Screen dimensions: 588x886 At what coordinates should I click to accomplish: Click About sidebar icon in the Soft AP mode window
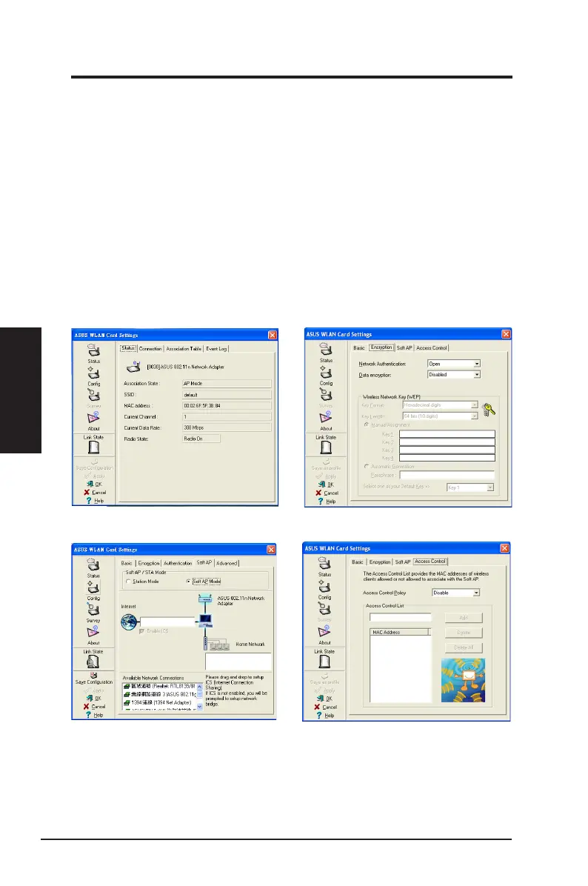93,632
